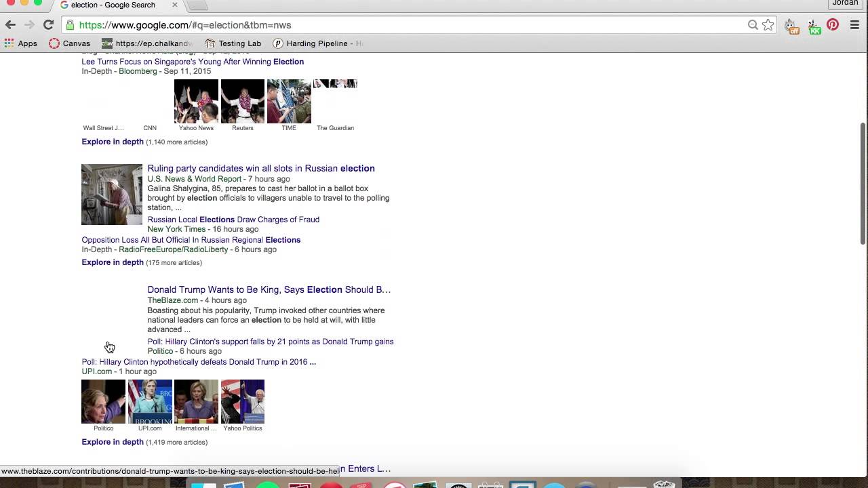Click the extension icon labeled off
This screenshot has height=488, width=868.
pyautogui.click(x=791, y=26)
